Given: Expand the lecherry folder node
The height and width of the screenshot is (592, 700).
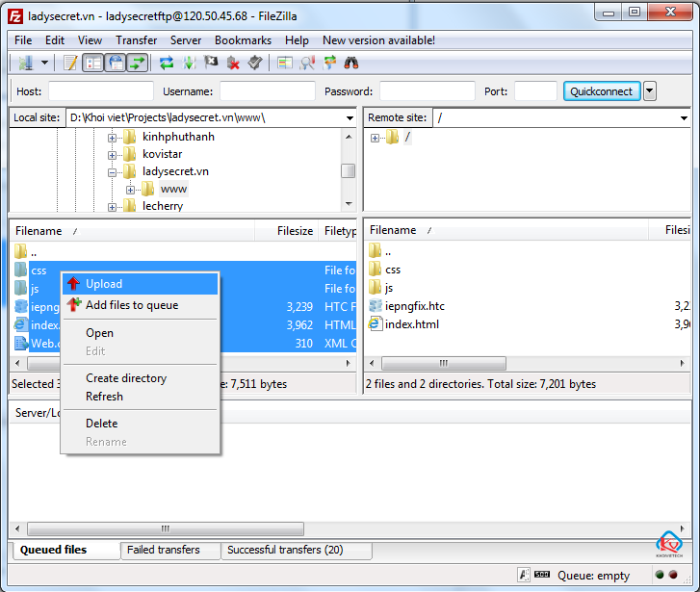Looking at the screenshot, I should pos(112,207).
